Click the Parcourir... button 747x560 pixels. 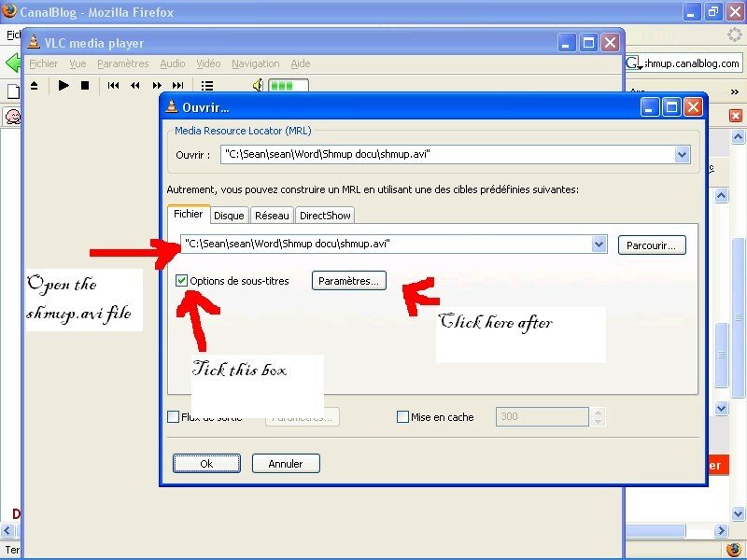(x=652, y=245)
